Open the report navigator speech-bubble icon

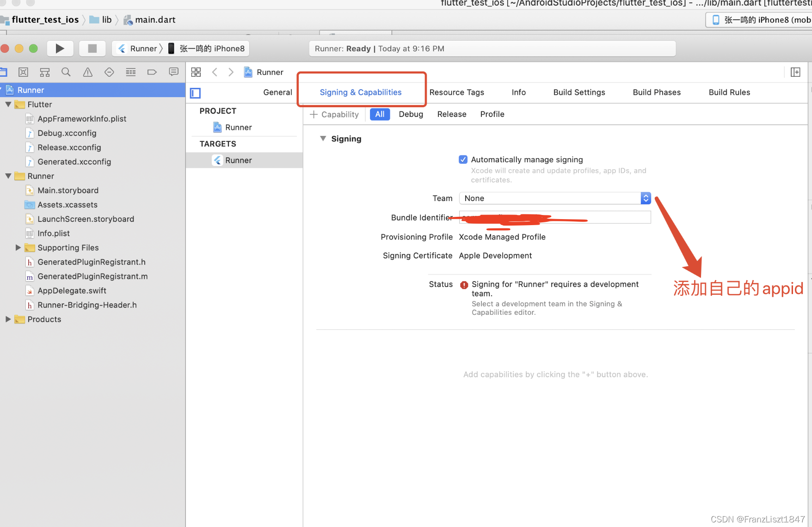(x=174, y=72)
